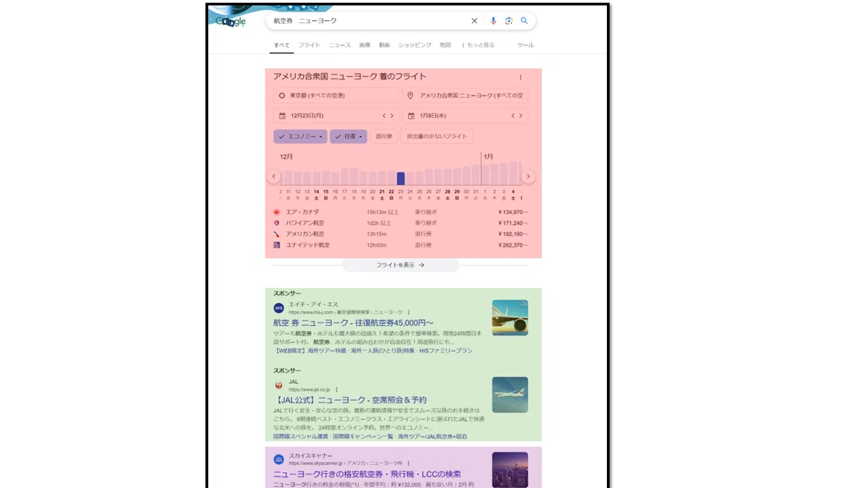The height and width of the screenshot is (488, 868).
Task: Switch to the 動画 videos tab
Action: pos(384,45)
